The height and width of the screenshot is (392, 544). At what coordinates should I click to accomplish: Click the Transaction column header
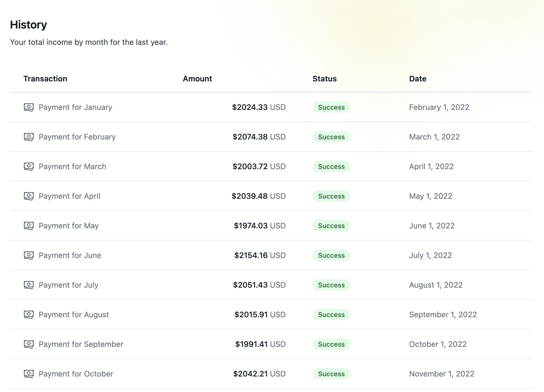coord(45,79)
